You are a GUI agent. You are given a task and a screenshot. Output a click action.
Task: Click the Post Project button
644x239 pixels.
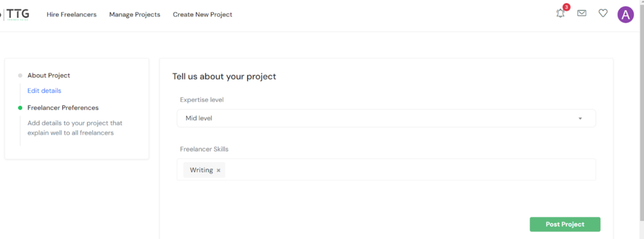[x=565, y=224]
